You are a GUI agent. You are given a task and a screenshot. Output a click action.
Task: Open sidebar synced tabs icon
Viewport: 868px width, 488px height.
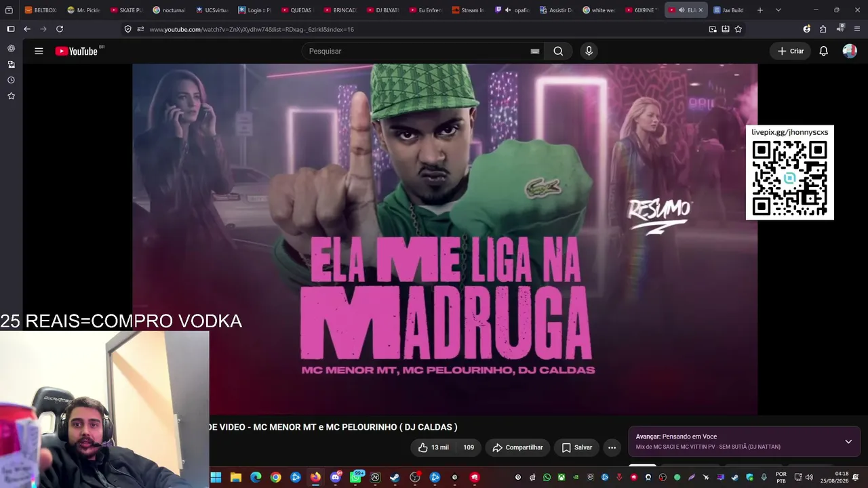11,64
